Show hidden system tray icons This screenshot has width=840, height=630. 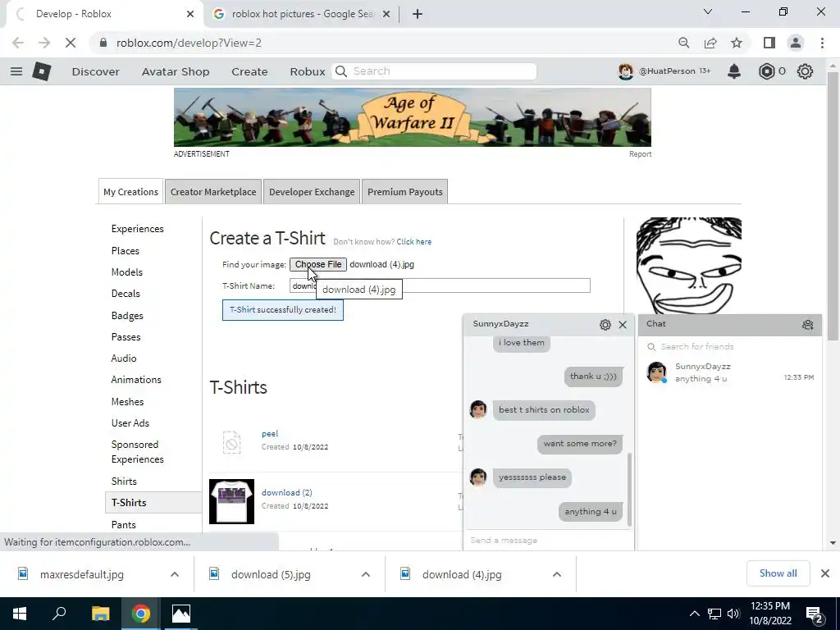[694, 614]
